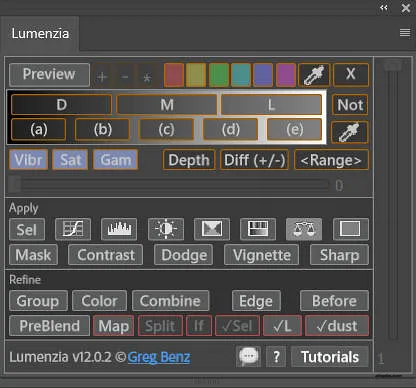
Task: Click the color eyedropper icon next to swatches
Action: (x=314, y=75)
